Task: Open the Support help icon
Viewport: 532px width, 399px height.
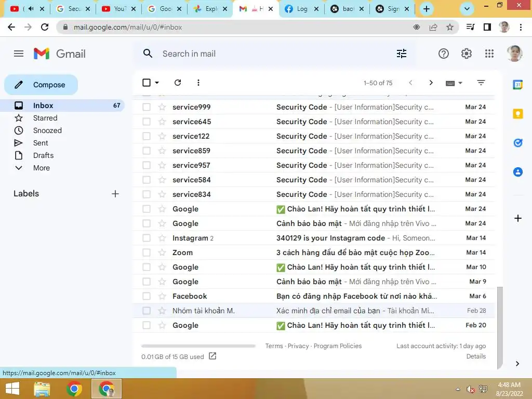Action: [x=444, y=54]
